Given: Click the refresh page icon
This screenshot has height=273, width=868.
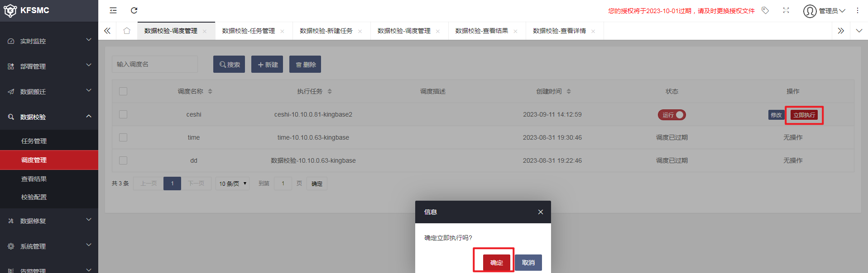Looking at the screenshot, I should click(x=134, y=10).
